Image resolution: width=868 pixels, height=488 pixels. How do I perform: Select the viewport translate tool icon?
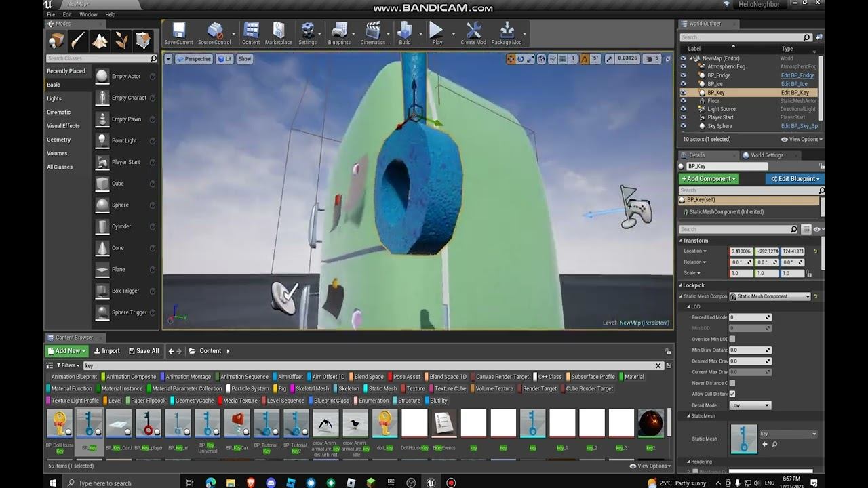point(511,59)
